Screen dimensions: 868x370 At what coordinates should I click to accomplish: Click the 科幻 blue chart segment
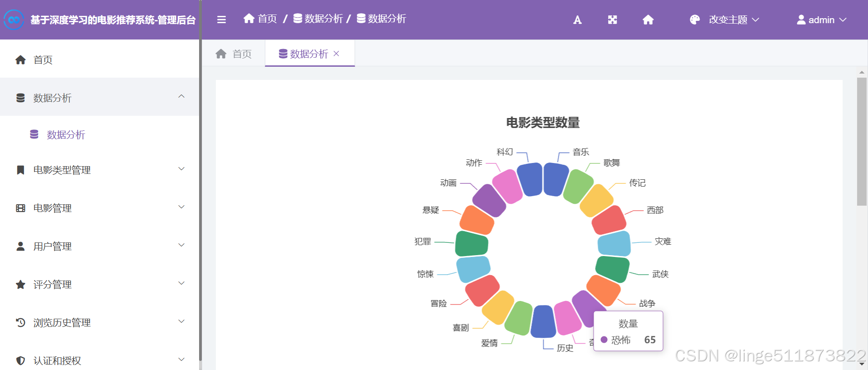click(x=530, y=179)
